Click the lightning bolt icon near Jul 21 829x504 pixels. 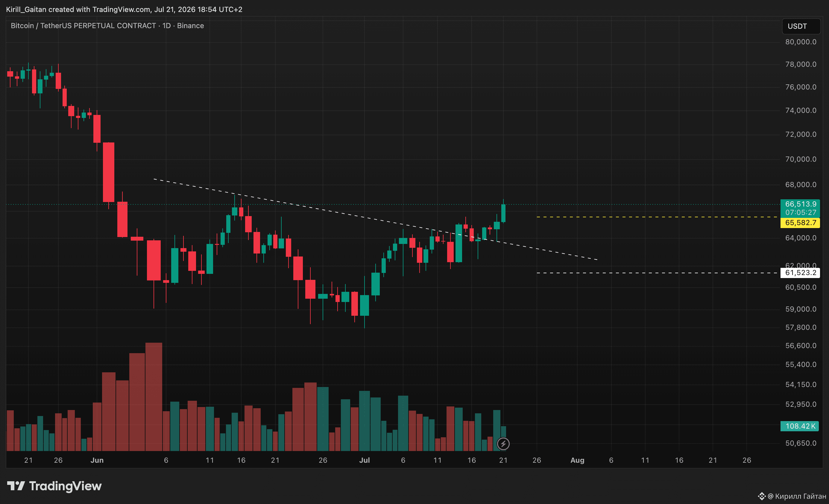tap(503, 444)
